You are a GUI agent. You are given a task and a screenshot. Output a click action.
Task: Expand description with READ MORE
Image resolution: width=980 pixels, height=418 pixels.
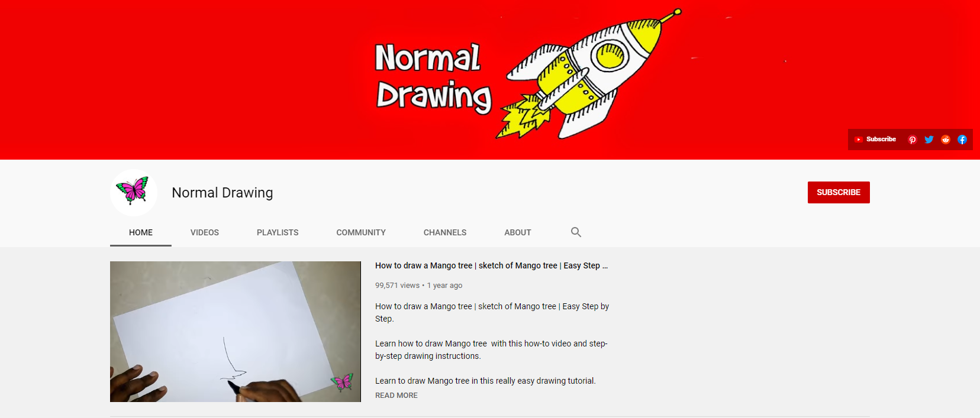[396, 396]
